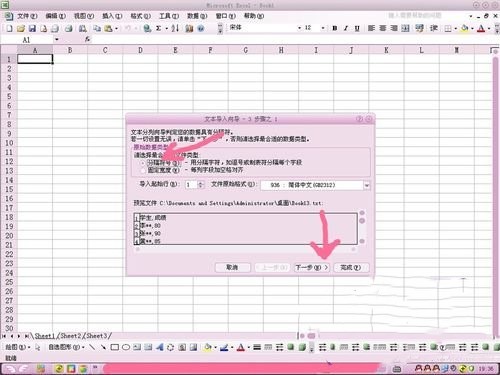The image size is (500, 375).
Task: Open the 格式 Format menu
Action: pos(140,16)
